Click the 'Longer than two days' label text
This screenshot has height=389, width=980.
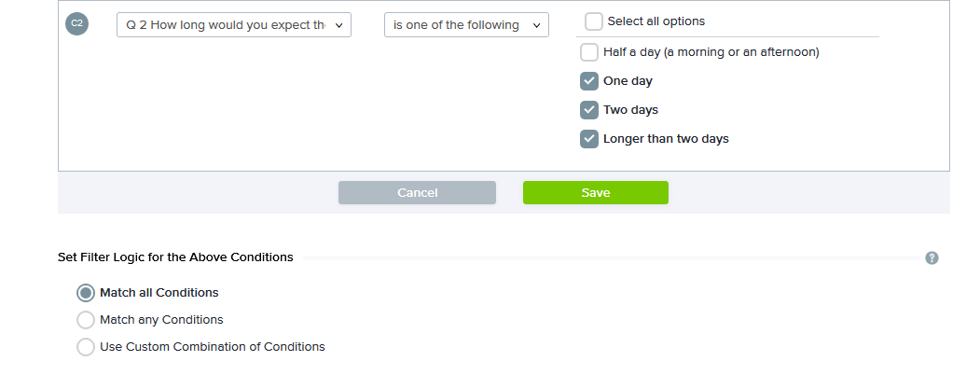point(666,139)
